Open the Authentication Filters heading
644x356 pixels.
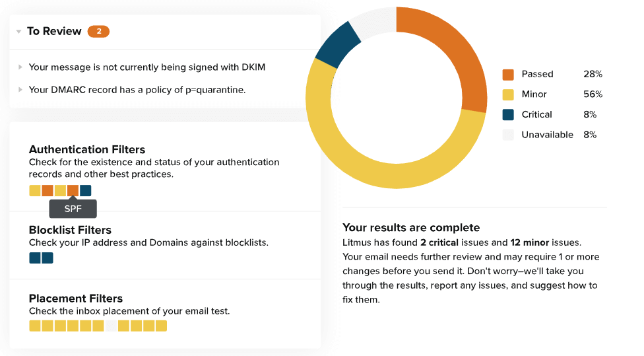pos(87,150)
